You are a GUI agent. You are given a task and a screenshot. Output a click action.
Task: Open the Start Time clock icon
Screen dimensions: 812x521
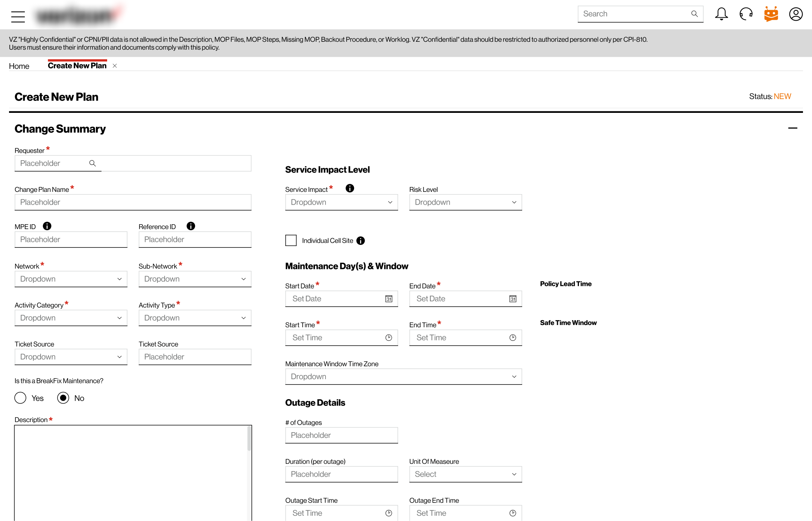tap(389, 338)
